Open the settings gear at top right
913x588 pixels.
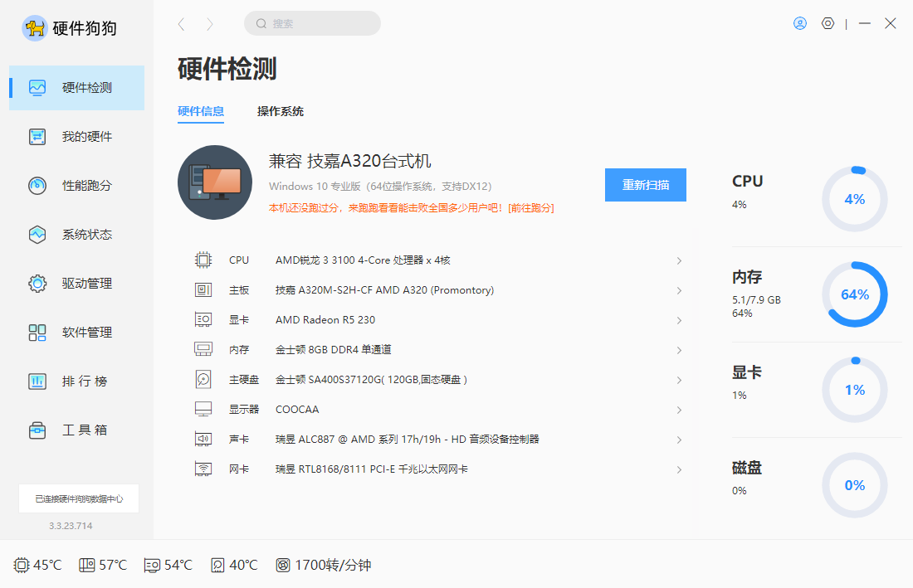point(828,23)
